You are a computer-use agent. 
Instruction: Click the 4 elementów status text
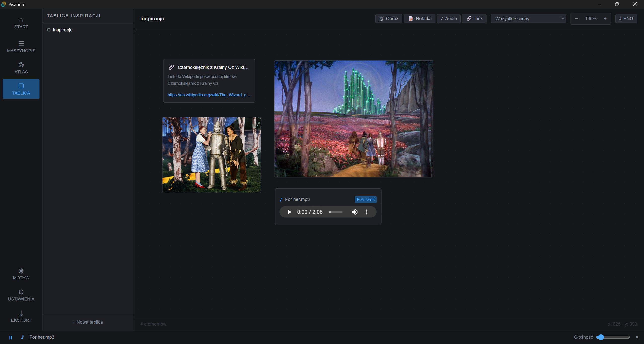(153, 324)
